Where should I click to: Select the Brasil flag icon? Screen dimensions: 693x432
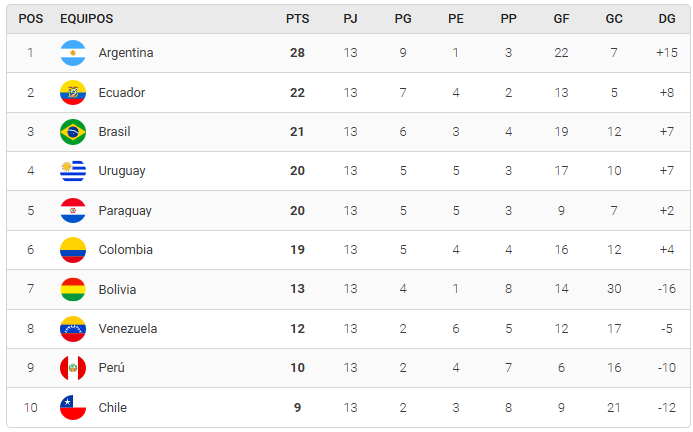73,132
